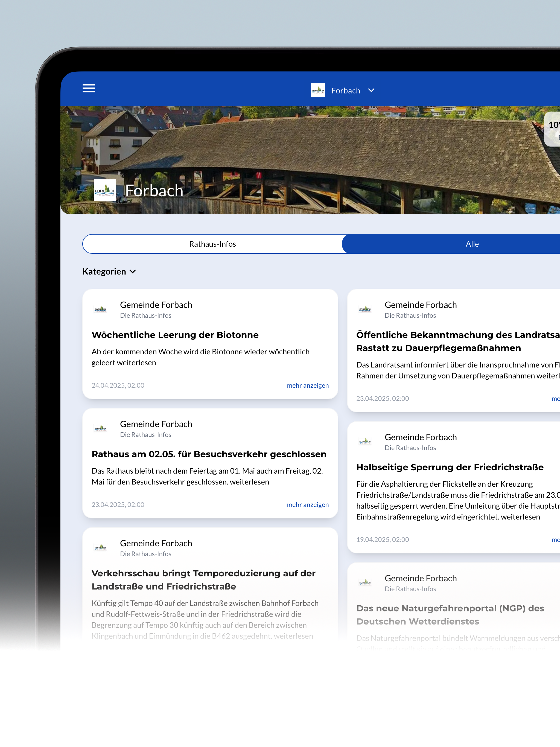Open Gemeinde Forbach author on Rathaus closed card
Viewport: 560px width, 747px height.
tap(156, 424)
